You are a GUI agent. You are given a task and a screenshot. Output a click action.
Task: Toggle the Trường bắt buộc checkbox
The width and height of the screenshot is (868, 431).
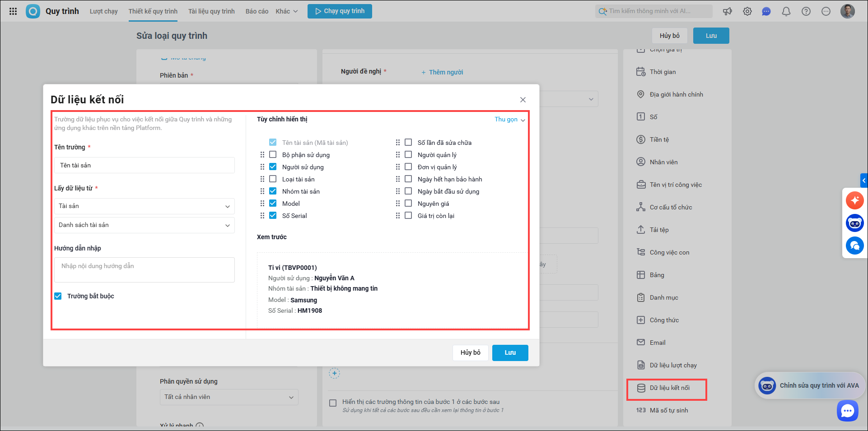click(x=58, y=296)
